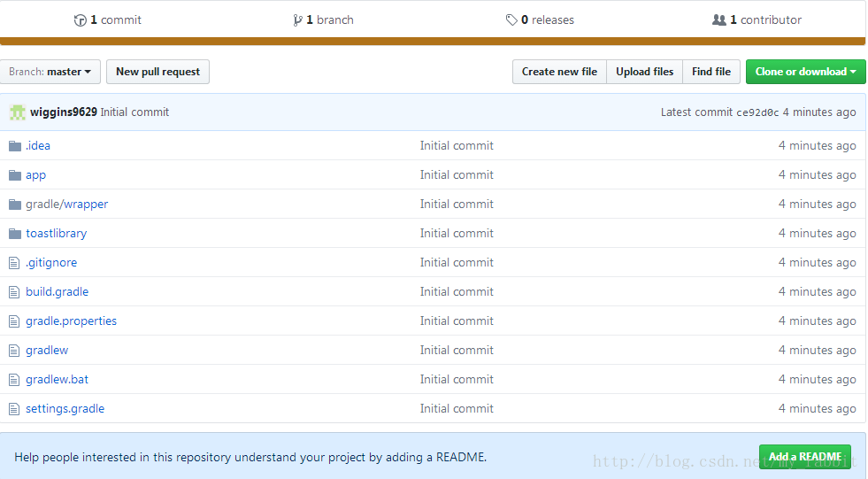Viewport: 868px width, 479px height.
Task: Click the contributors people icon
Action: coord(719,20)
